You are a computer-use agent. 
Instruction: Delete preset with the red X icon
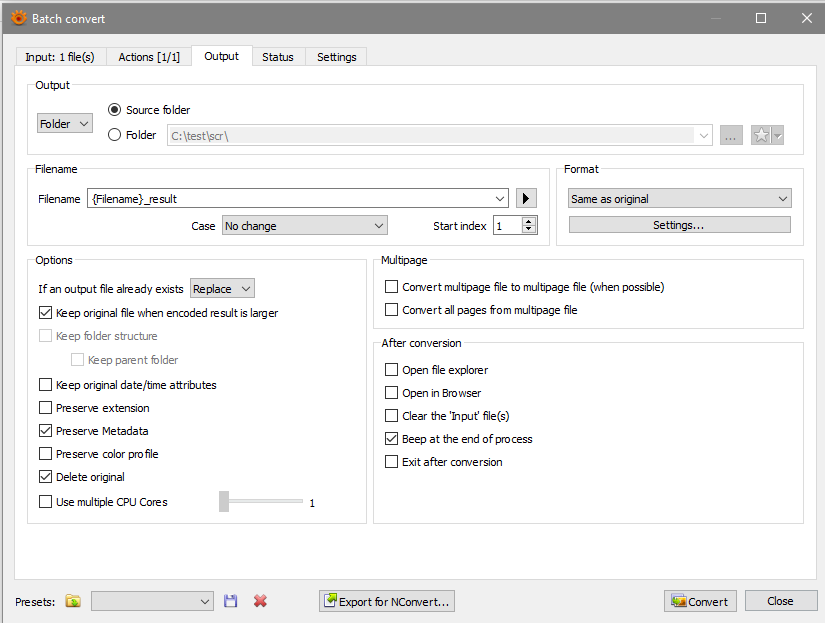pos(260,601)
